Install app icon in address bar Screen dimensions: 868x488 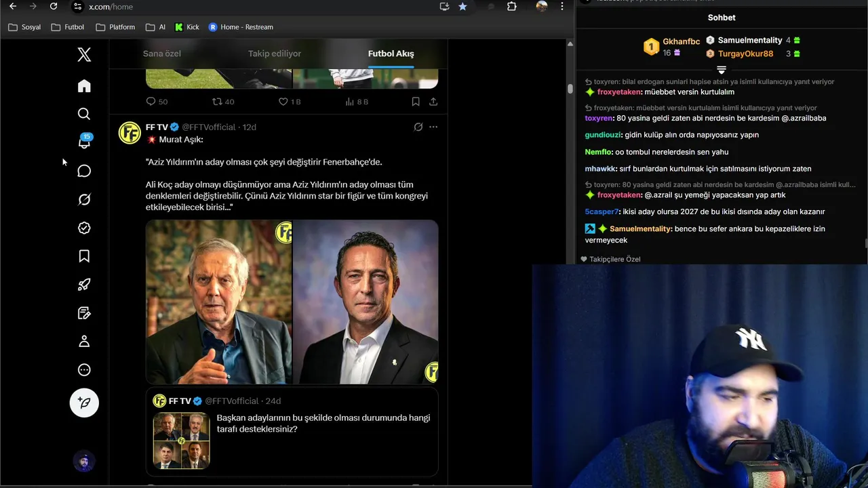[444, 6]
